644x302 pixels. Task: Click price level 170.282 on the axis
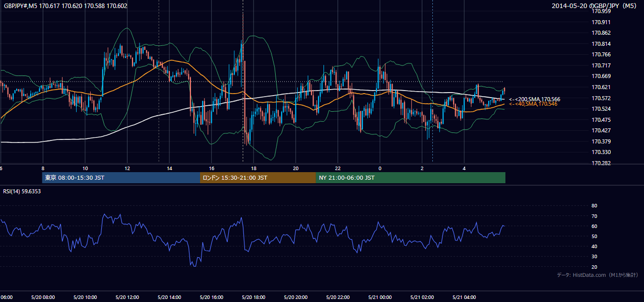(601, 163)
